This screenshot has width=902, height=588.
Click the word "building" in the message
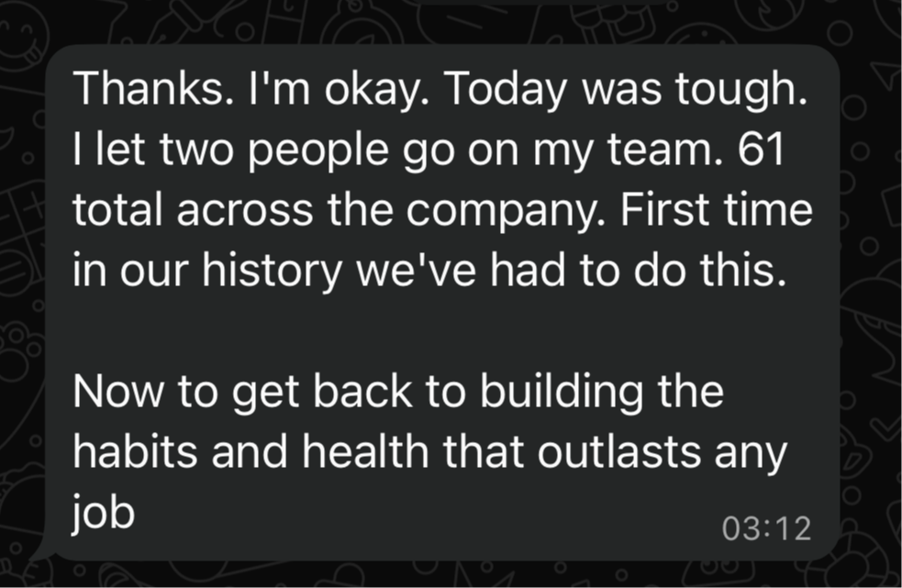coord(561,393)
